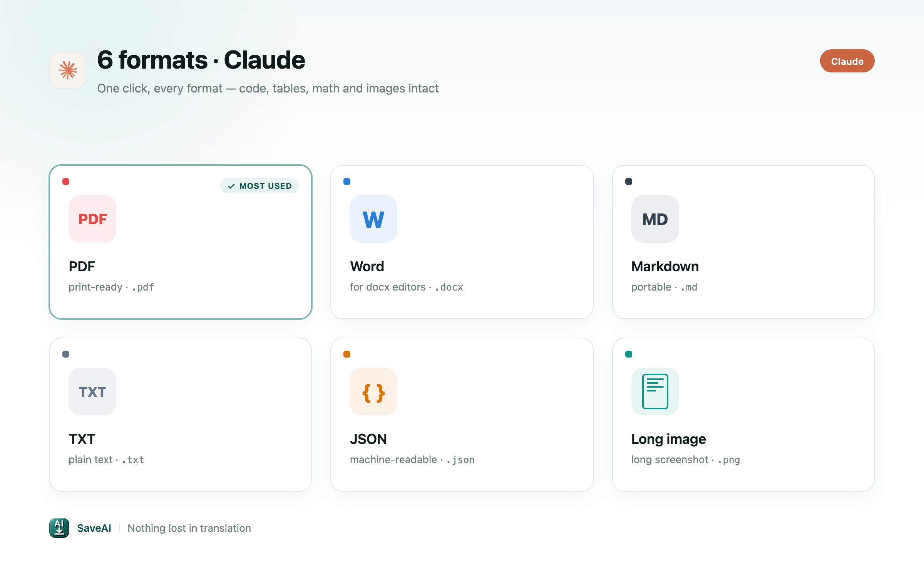Select the Word card title
The height and width of the screenshot is (578, 924).
point(367,266)
